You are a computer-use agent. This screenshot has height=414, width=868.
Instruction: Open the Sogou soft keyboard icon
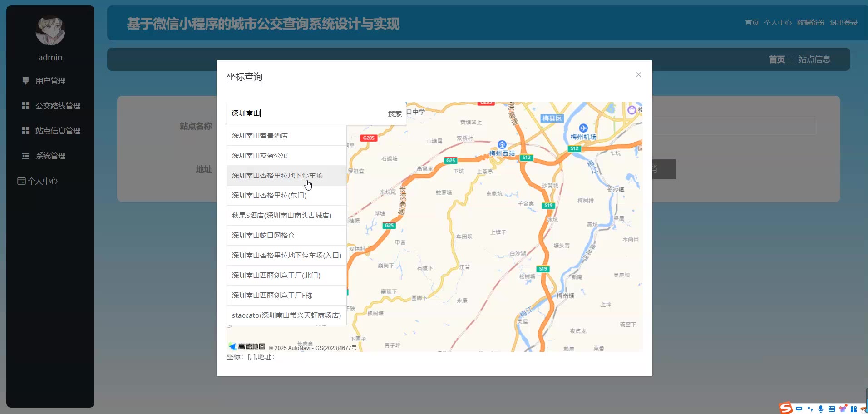coord(832,409)
